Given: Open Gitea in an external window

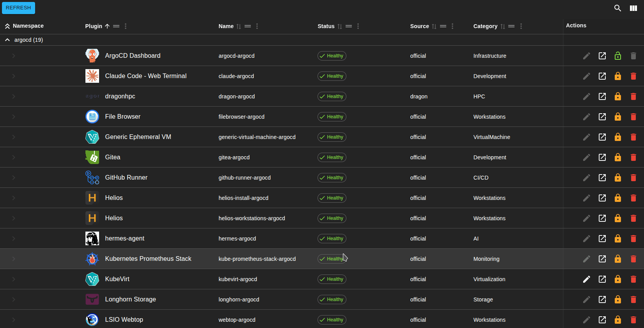Looking at the screenshot, I should [x=602, y=157].
